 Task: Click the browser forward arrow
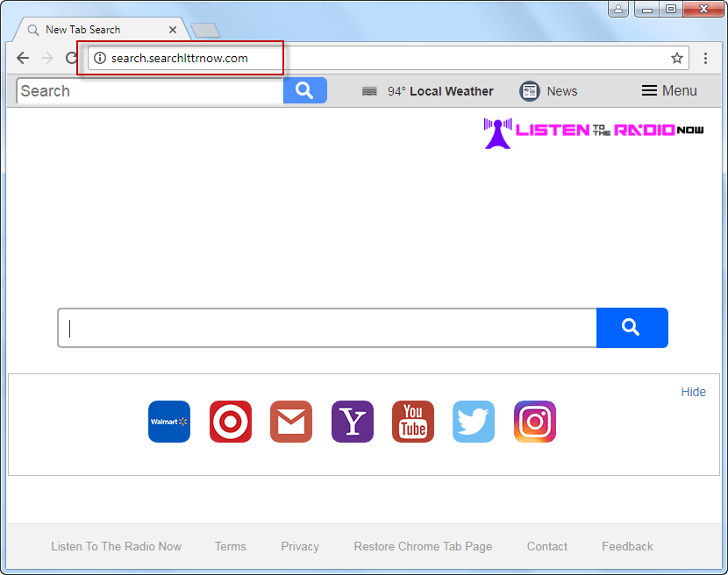[x=47, y=58]
